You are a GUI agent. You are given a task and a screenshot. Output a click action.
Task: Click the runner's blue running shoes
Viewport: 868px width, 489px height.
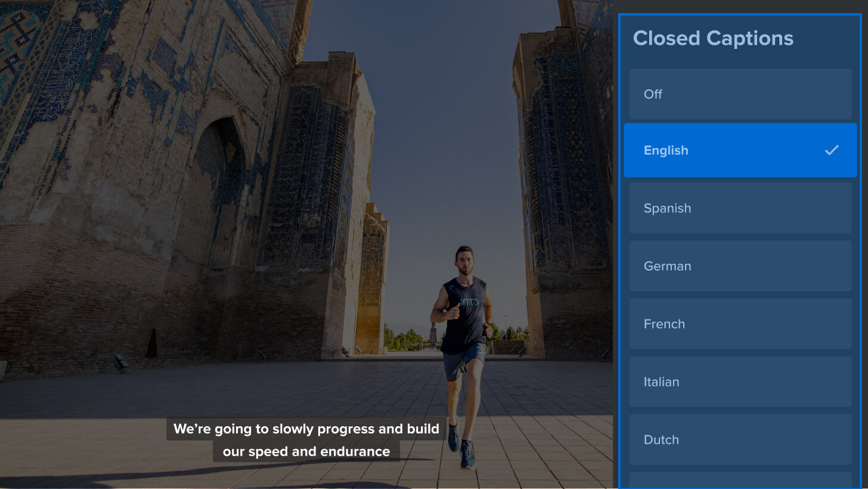tap(461, 446)
